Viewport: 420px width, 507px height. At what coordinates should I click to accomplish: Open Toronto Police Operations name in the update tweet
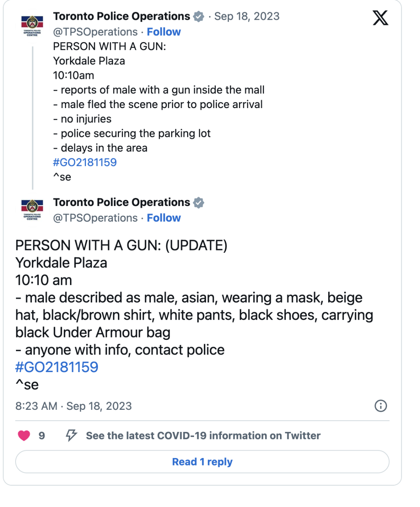(x=122, y=203)
